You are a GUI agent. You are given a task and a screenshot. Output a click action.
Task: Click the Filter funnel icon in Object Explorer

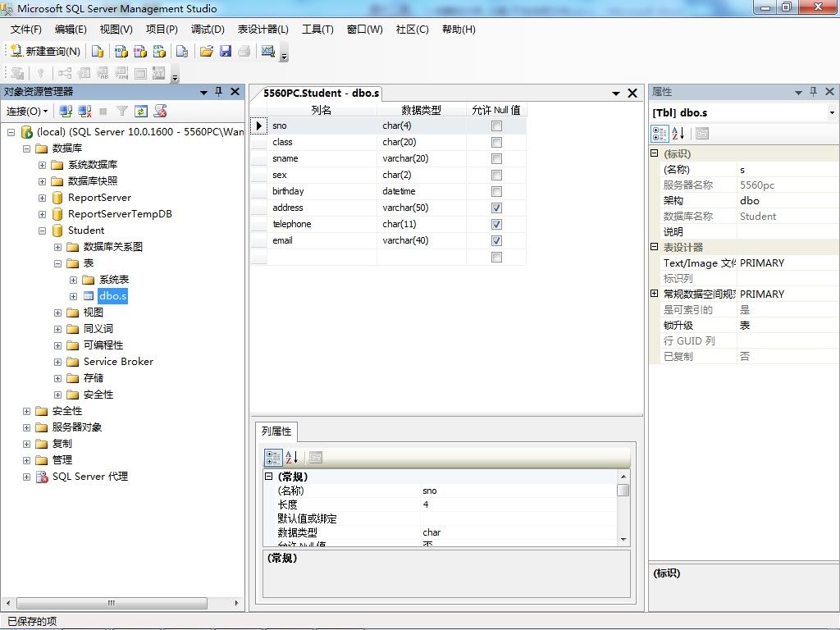point(122,111)
